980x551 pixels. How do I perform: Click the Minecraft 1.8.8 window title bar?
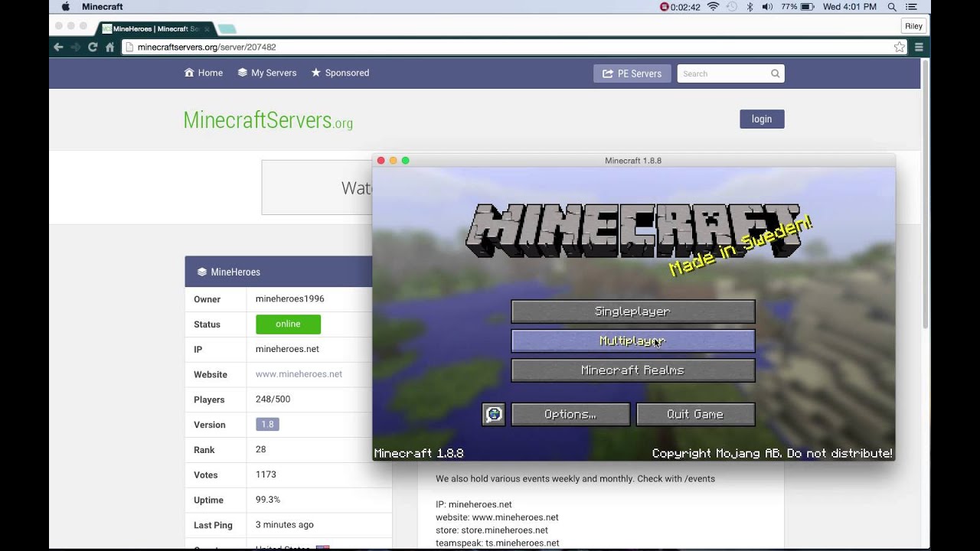pos(633,161)
